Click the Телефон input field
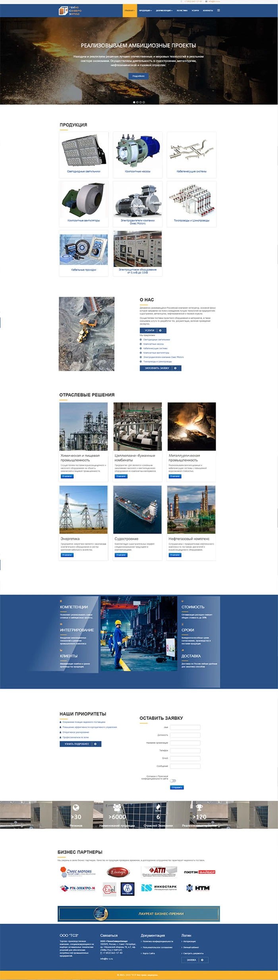Image resolution: width=278 pixels, height=980 pixels. (x=185, y=750)
